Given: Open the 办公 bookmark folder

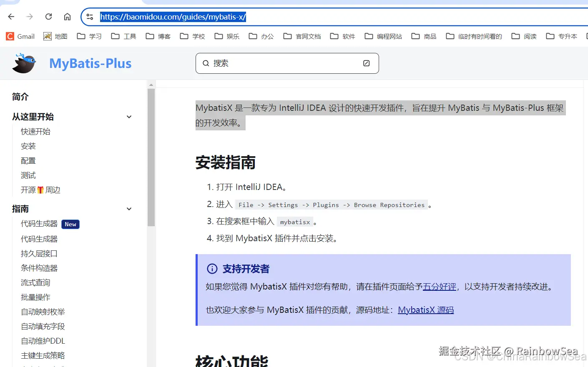Looking at the screenshot, I should pos(261,36).
